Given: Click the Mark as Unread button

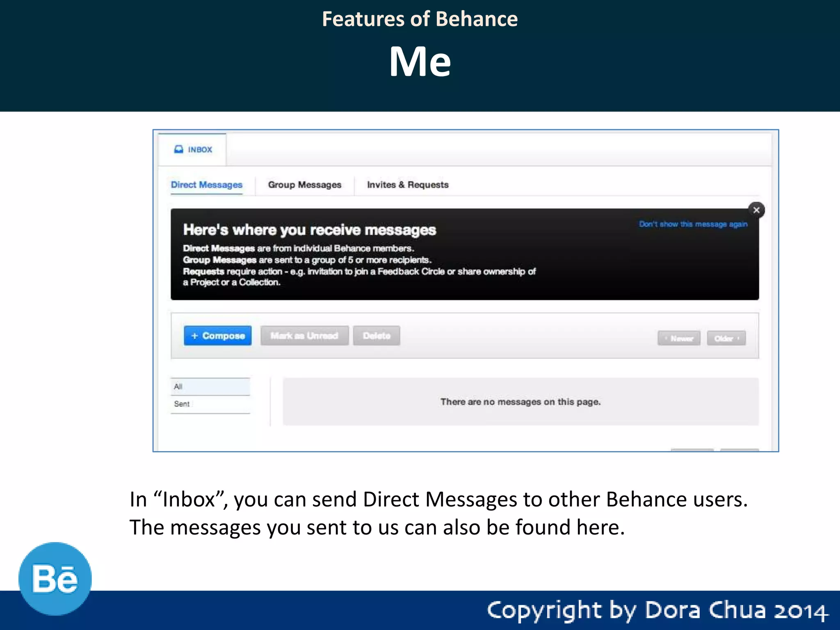Looking at the screenshot, I should pos(304,336).
